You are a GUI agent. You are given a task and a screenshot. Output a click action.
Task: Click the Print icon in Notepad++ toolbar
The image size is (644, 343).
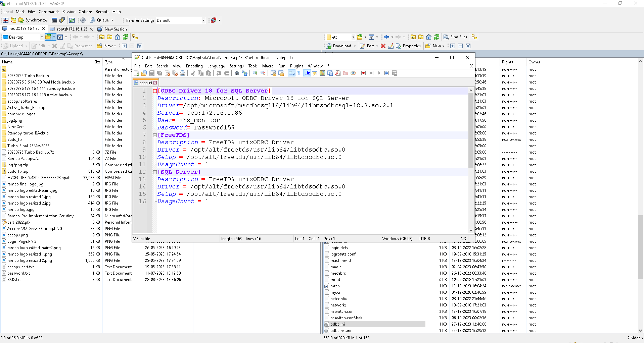183,73
